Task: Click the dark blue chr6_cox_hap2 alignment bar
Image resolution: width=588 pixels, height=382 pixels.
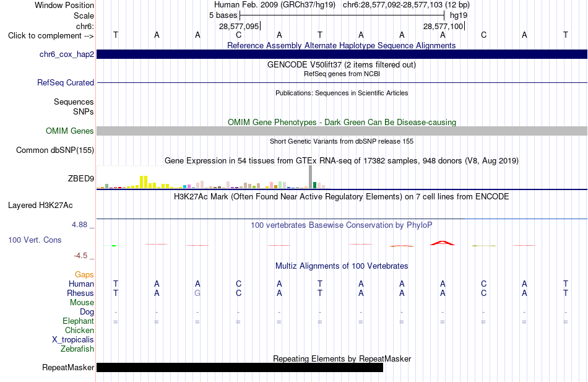Action: coord(342,54)
